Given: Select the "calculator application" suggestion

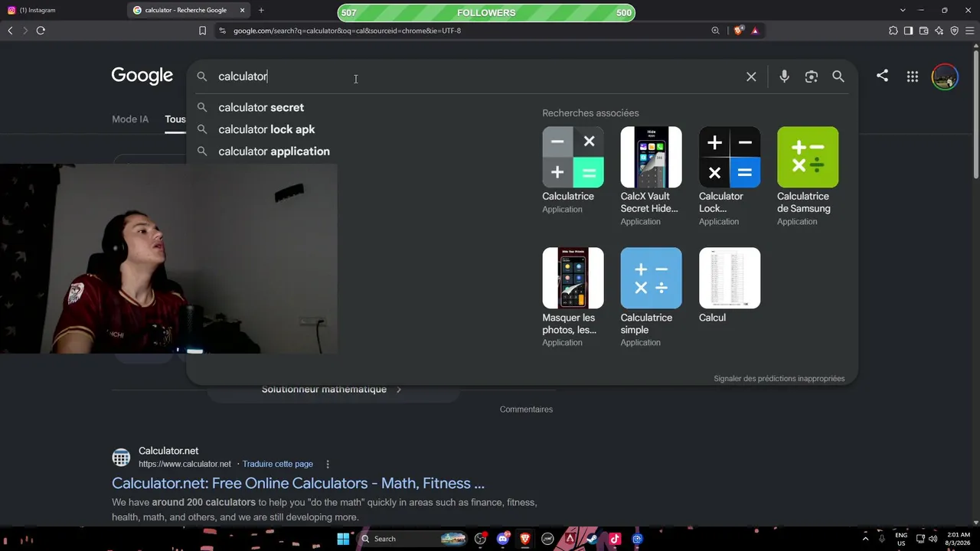Looking at the screenshot, I should (274, 152).
